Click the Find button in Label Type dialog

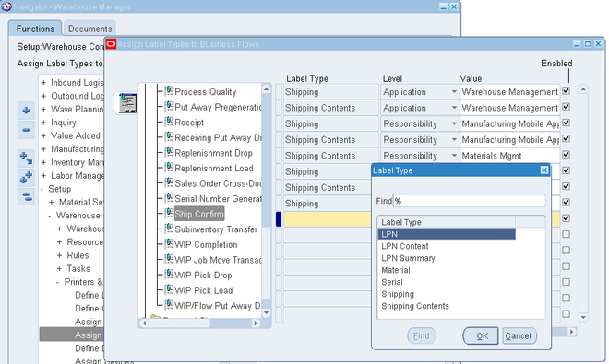422,335
